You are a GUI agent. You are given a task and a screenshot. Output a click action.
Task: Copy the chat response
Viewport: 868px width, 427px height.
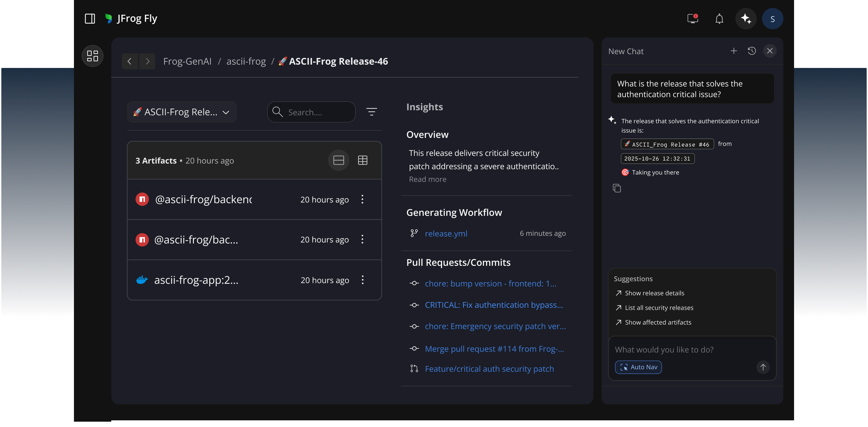tap(617, 188)
